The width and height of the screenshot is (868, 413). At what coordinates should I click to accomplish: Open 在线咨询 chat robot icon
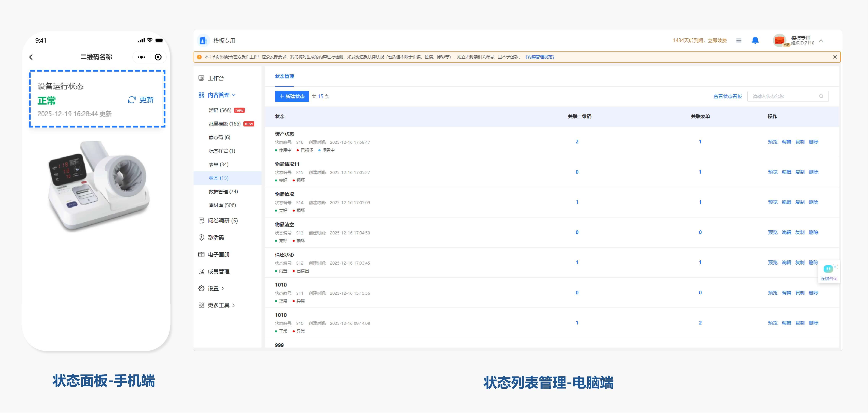tap(828, 269)
